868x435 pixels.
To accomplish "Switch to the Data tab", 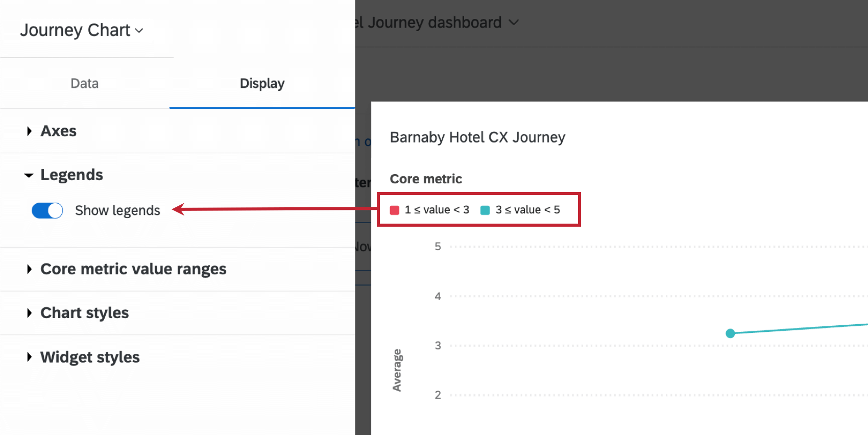I will click(x=85, y=83).
